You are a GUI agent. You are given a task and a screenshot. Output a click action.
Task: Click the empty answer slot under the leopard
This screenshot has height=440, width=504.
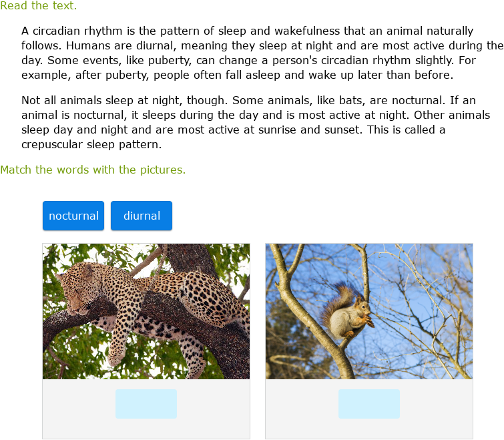point(146,404)
